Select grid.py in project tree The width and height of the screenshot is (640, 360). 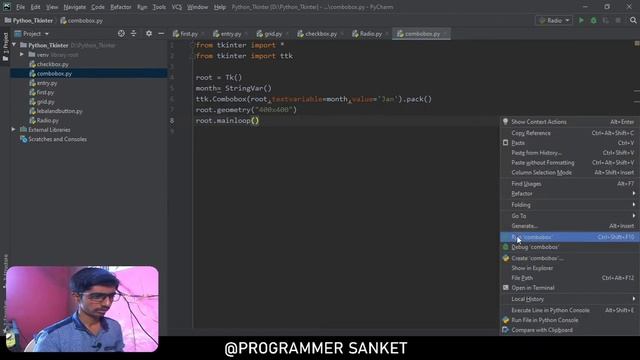point(45,102)
